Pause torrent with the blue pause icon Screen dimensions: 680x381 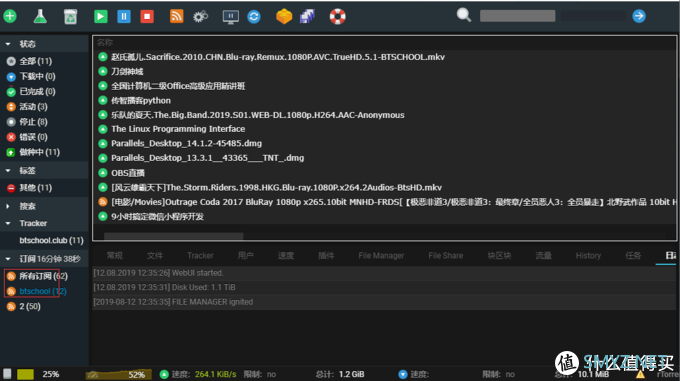point(124,16)
